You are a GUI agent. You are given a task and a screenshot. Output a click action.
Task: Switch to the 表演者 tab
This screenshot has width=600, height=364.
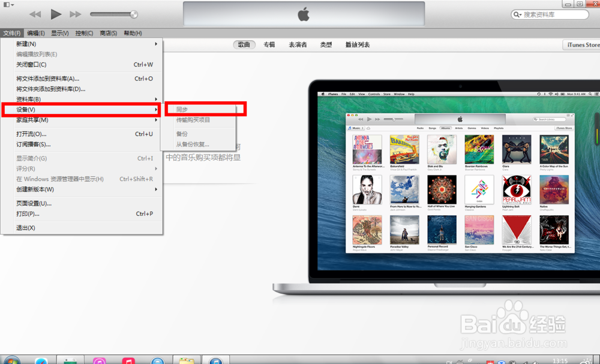click(298, 45)
